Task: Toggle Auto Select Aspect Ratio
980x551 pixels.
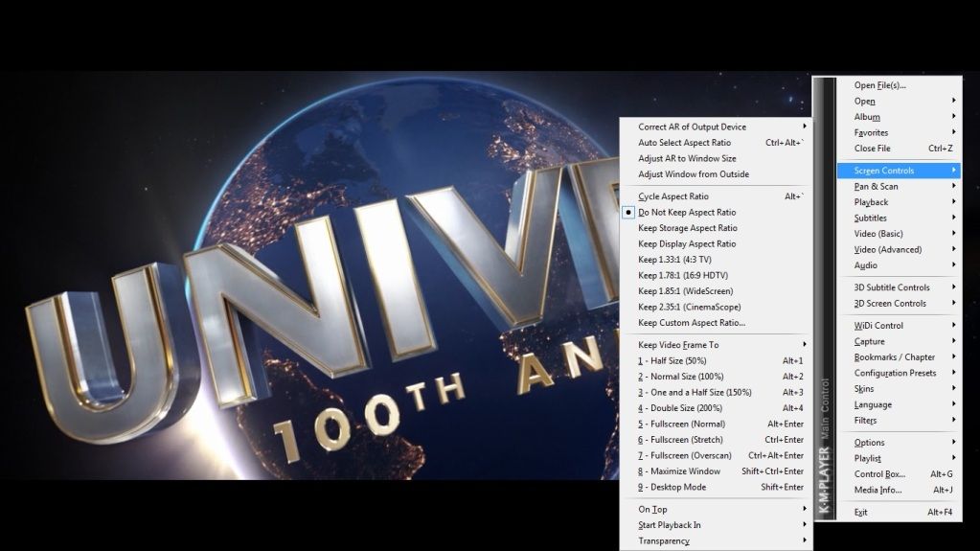Action: (716, 143)
